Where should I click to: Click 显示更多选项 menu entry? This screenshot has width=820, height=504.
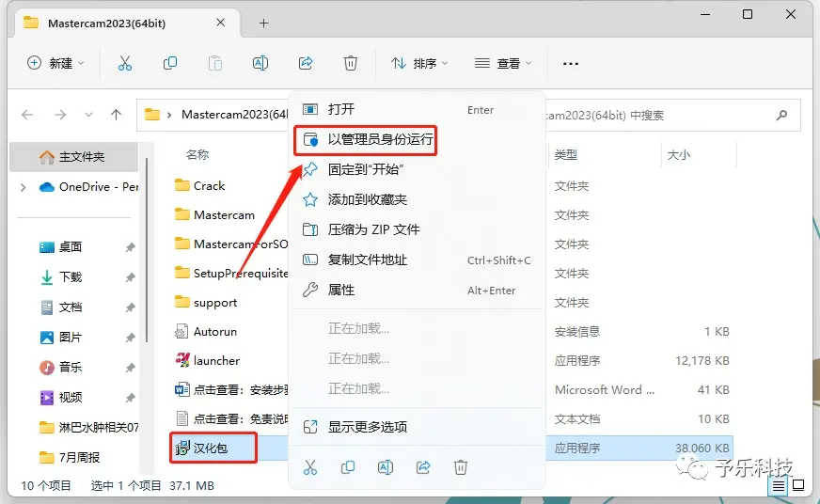(418, 427)
